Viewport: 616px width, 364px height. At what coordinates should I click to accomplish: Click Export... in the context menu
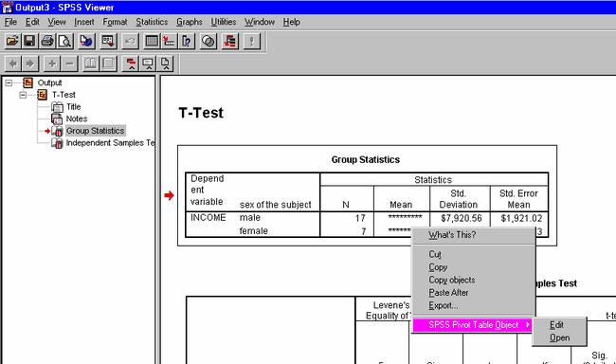[444, 305]
